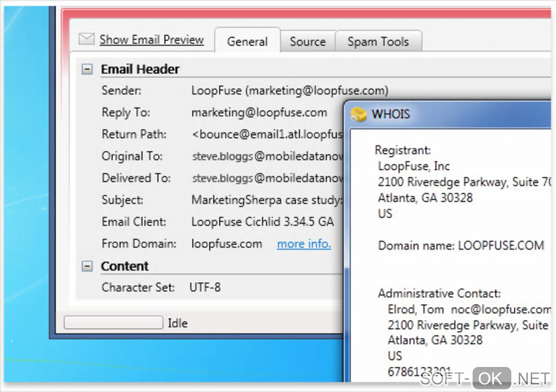Open the Show Email Preview link
The image size is (556, 392).
152,40
